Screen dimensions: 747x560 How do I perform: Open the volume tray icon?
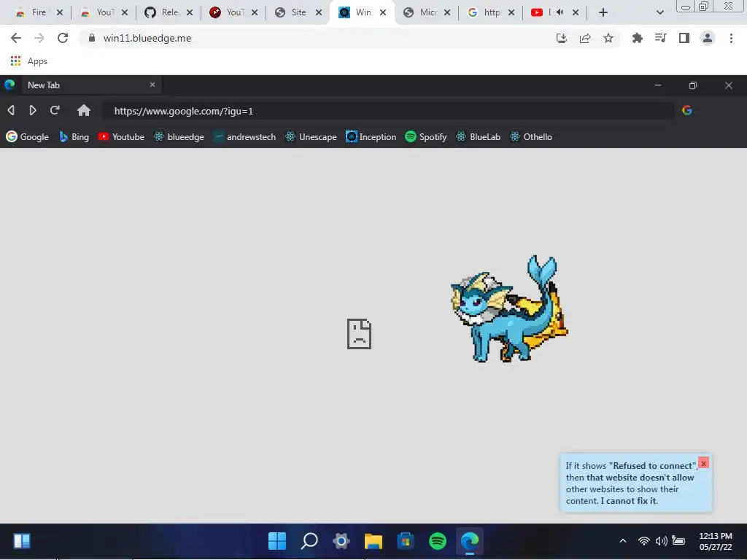[x=661, y=541]
